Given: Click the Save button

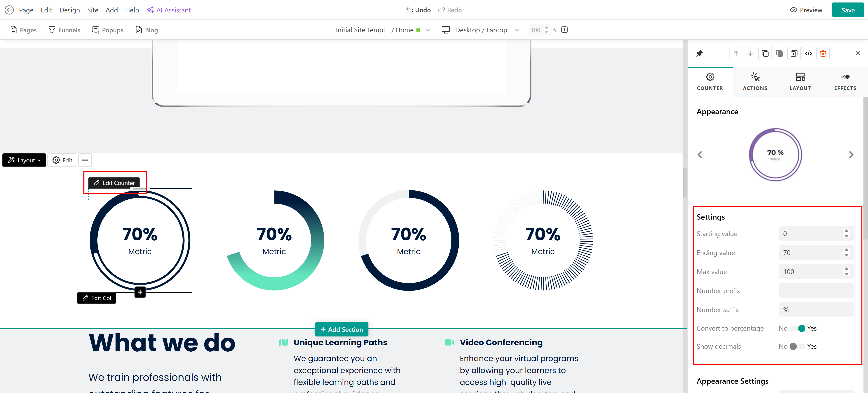Looking at the screenshot, I should point(847,10).
